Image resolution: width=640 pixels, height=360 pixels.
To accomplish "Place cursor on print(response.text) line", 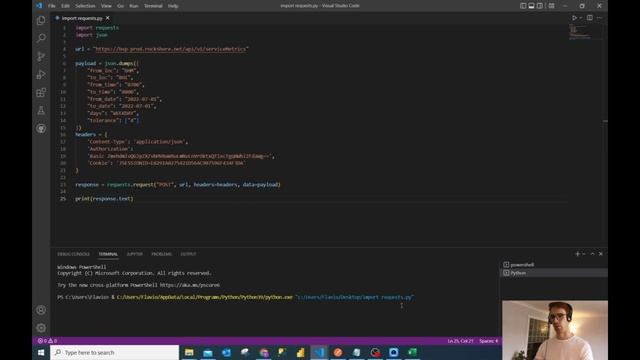I will pyautogui.click(x=104, y=199).
